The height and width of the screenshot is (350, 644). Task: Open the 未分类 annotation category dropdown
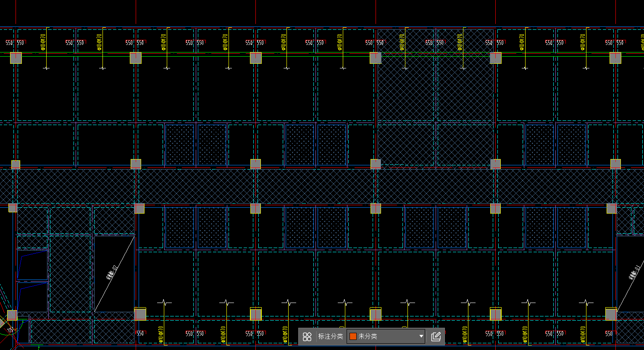(x=386, y=337)
